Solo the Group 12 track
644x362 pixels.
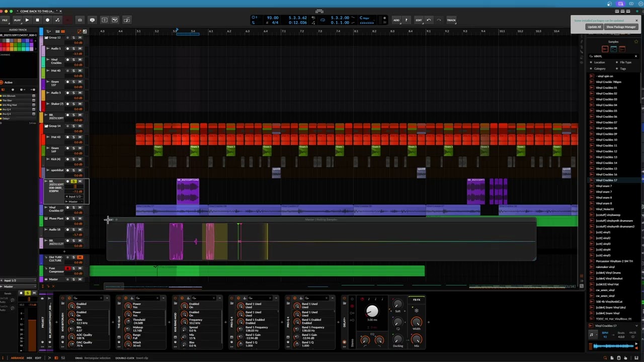point(73,38)
